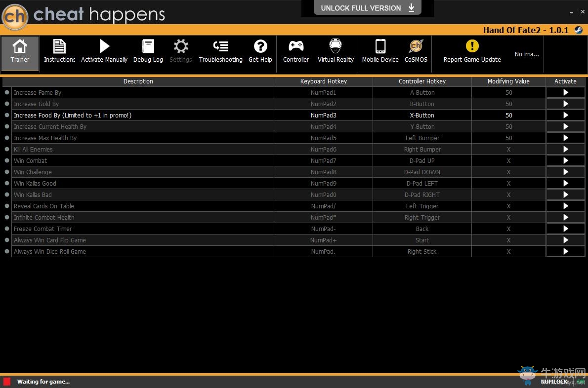The width and height of the screenshot is (588, 388).
Task: Minimize the trainer window
Action: (571, 12)
